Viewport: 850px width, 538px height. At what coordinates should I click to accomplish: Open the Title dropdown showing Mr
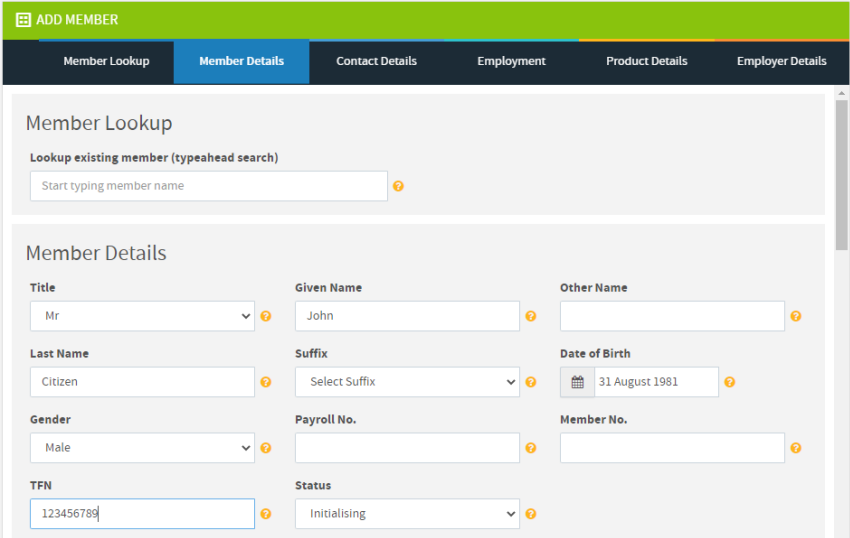[142, 316]
